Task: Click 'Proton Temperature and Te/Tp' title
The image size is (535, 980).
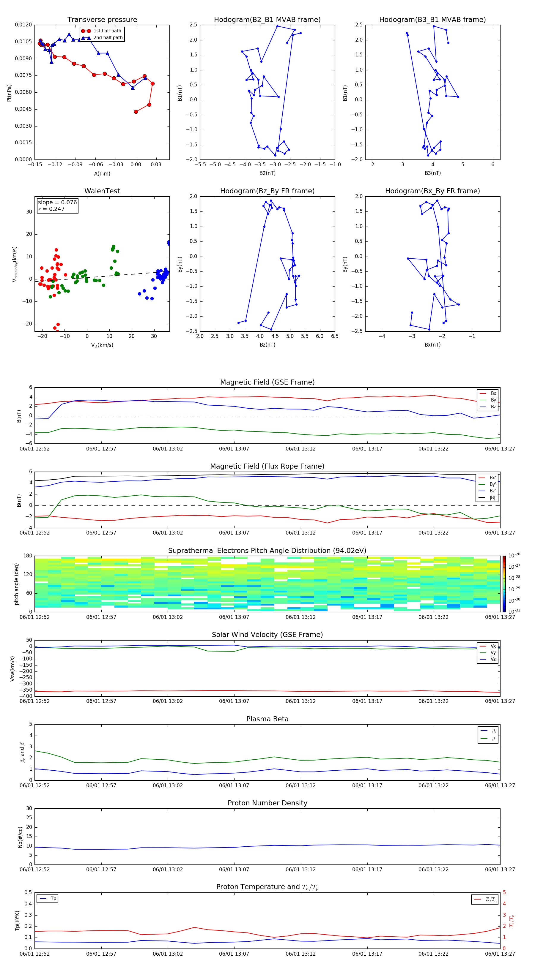Action: (267, 887)
